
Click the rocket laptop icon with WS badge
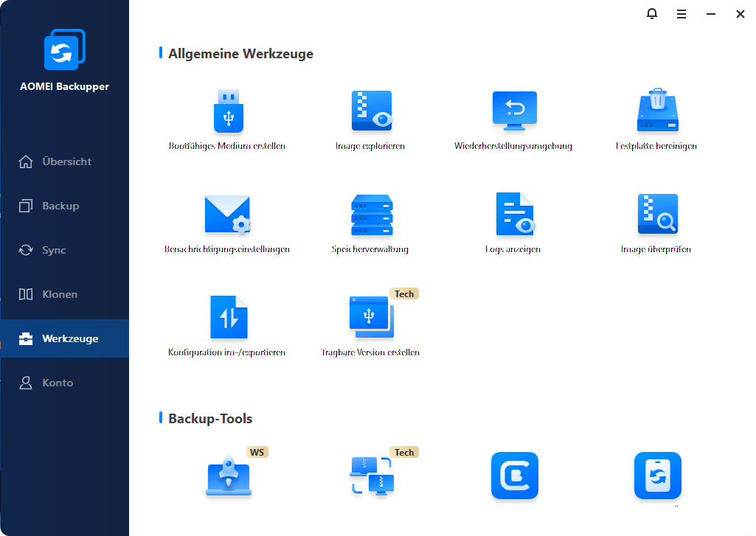pos(229,476)
